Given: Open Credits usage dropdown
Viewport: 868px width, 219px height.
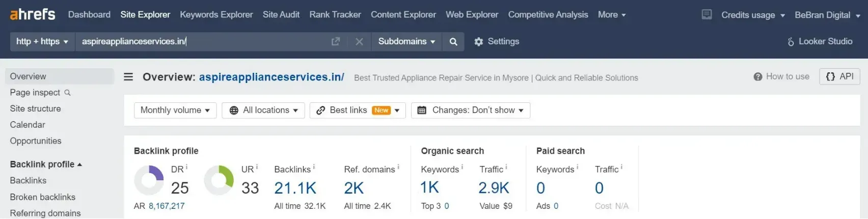Looking at the screenshot, I should 753,15.
